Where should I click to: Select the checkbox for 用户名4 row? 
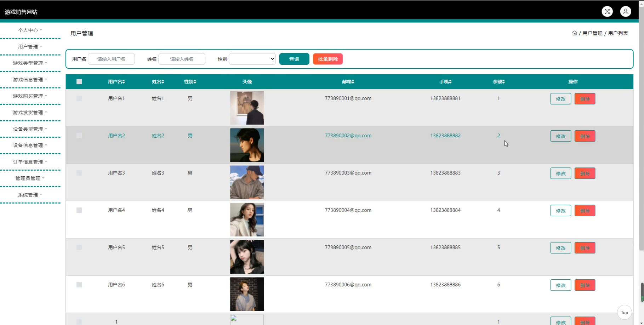(79, 210)
